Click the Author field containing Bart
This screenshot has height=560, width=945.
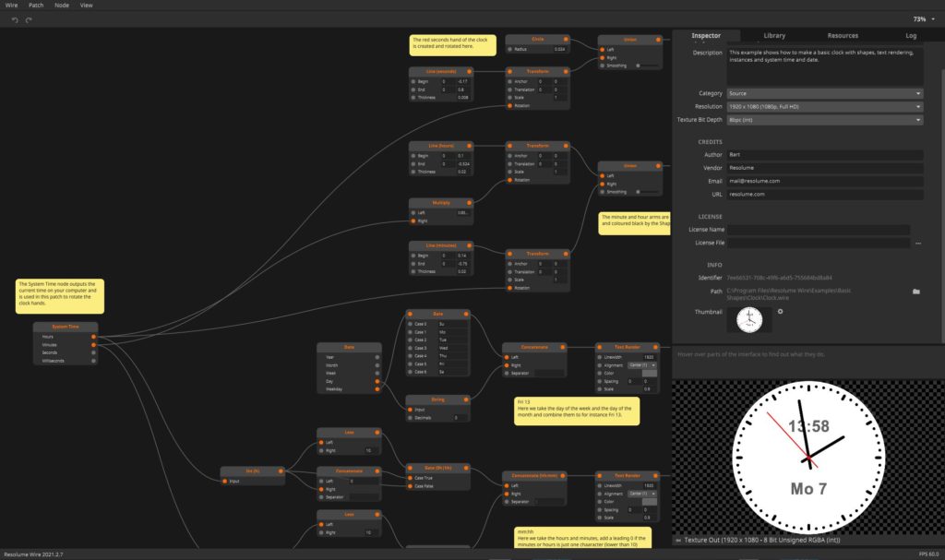(824, 155)
